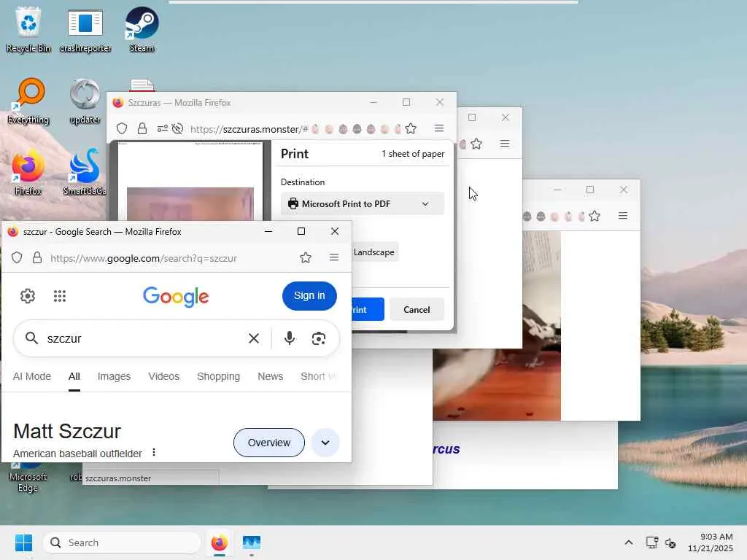Screen dimensions: 747x560
Task: Select the All results tab
Action: (74, 376)
